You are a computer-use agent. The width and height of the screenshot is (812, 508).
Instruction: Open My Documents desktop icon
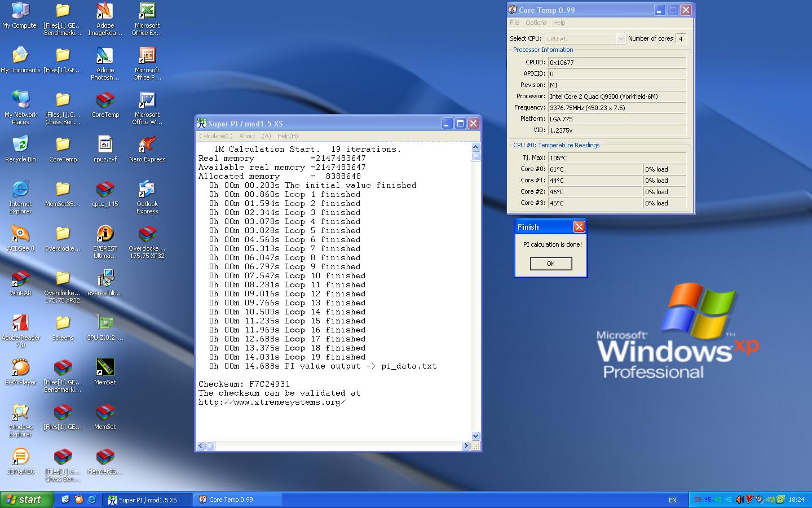coord(20,60)
